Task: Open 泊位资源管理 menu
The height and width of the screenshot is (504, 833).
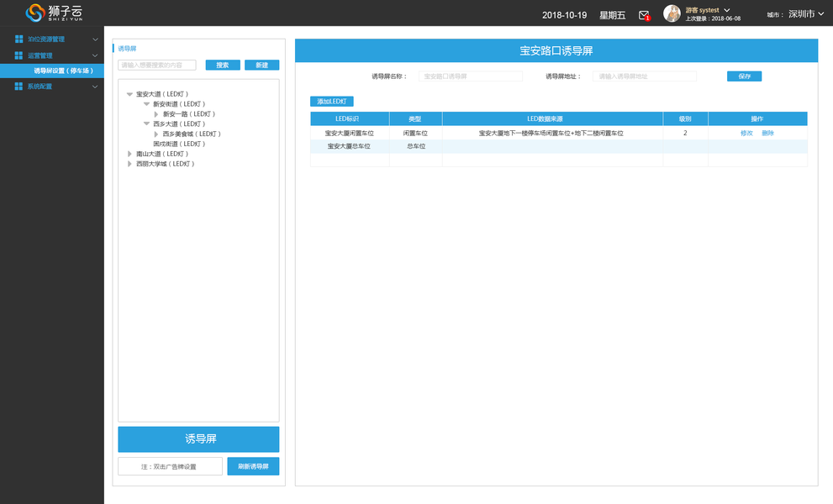Action: coord(46,39)
